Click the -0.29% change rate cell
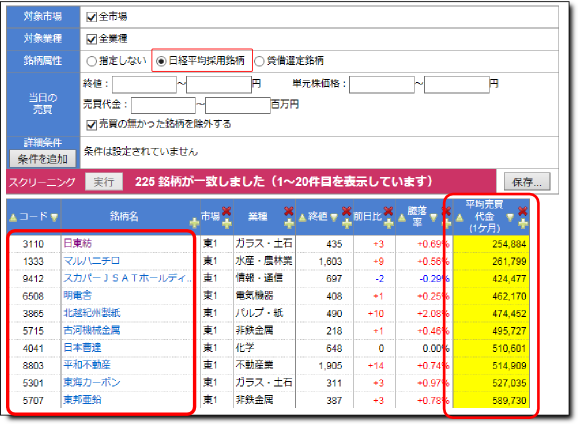Viewport: 578px width, 424px height. [435, 279]
